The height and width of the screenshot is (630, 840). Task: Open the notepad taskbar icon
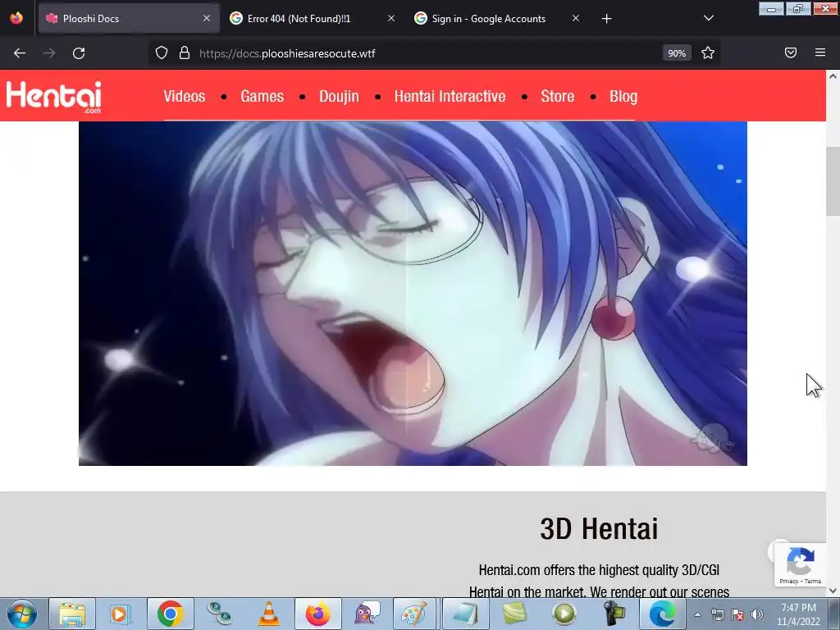(x=465, y=614)
